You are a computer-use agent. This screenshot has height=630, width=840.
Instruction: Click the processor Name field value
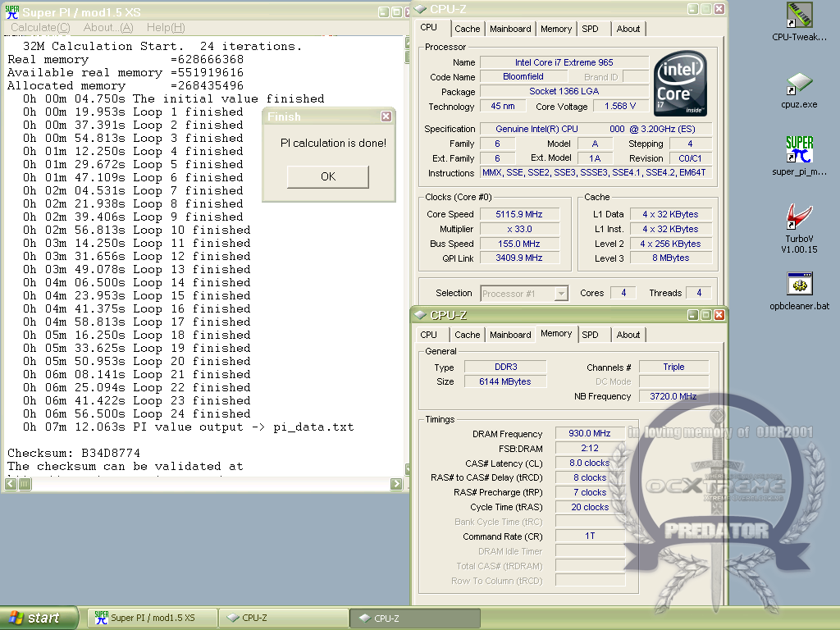[x=564, y=62]
